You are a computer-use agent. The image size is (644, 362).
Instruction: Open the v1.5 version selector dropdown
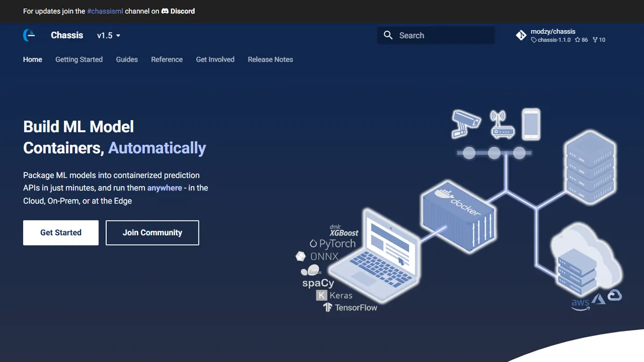point(108,35)
